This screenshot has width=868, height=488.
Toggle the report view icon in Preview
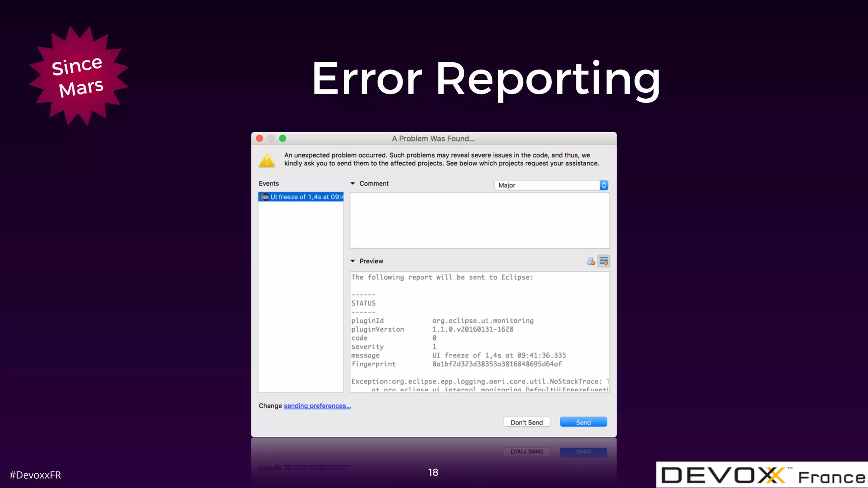pyautogui.click(x=604, y=261)
